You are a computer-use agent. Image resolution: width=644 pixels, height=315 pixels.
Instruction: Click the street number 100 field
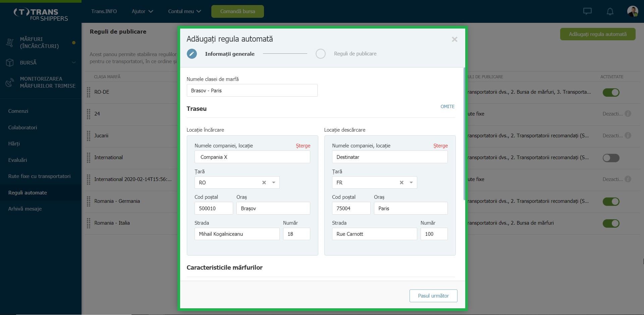click(x=434, y=234)
